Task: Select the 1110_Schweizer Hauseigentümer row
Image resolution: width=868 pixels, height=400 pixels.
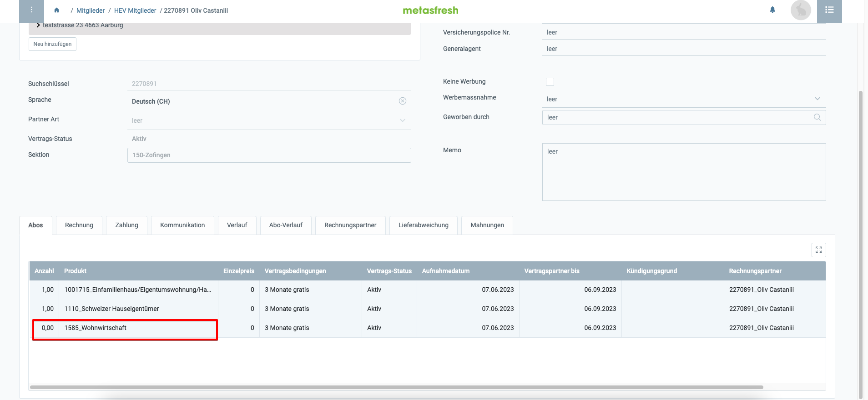Action: pos(428,309)
